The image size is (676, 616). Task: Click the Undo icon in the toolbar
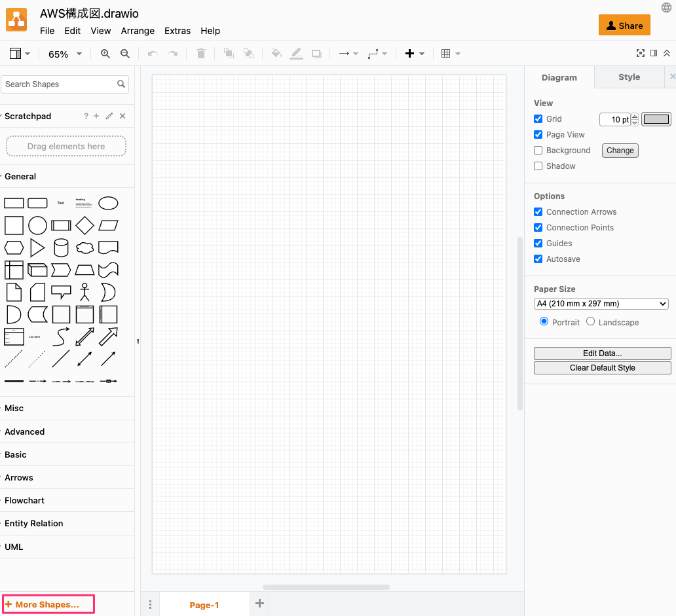click(152, 54)
